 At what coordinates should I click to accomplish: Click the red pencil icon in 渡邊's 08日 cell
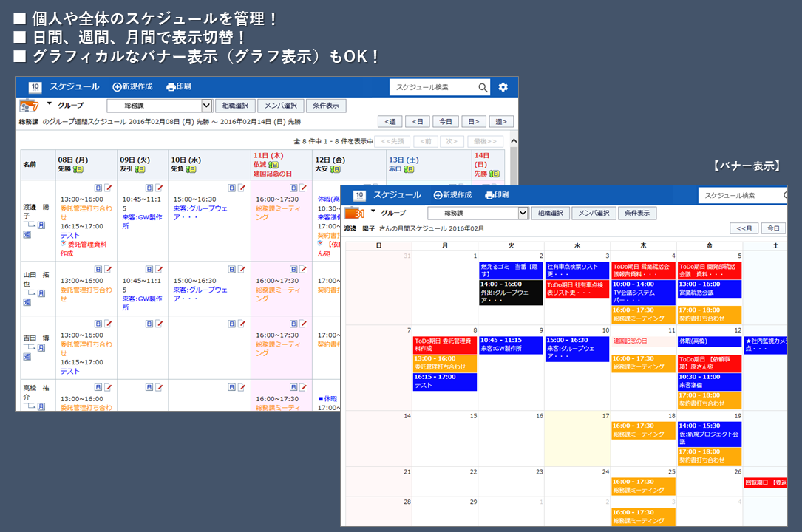click(x=108, y=188)
